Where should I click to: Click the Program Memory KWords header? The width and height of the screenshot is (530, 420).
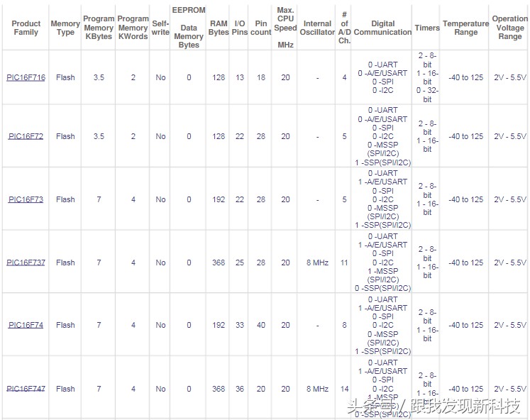pos(133,28)
